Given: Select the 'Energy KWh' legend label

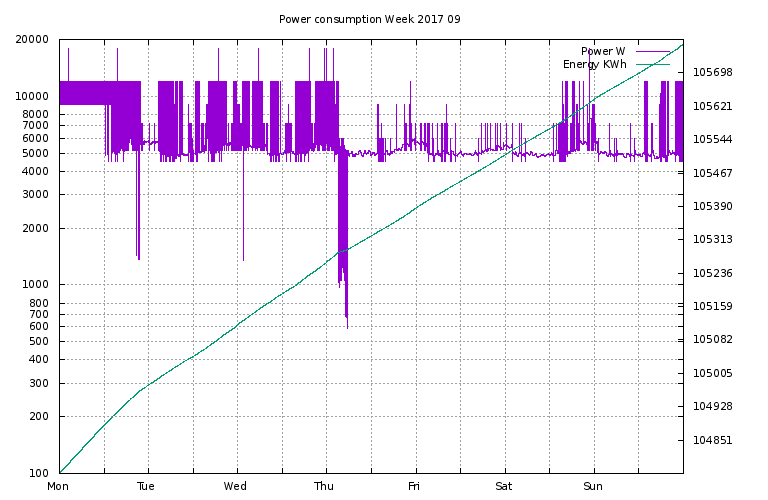Looking at the screenshot, I should 594,64.
